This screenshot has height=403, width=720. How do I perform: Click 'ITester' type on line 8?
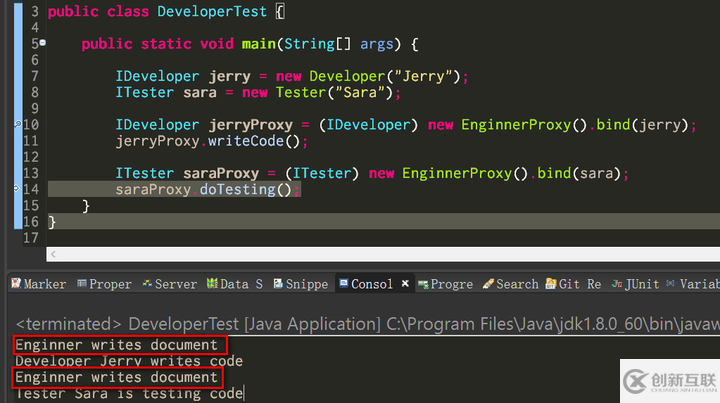click(x=145, y=92)
